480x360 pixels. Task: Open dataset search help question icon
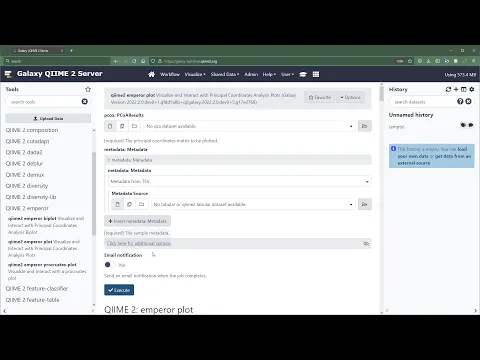click(x=460, y=101)
